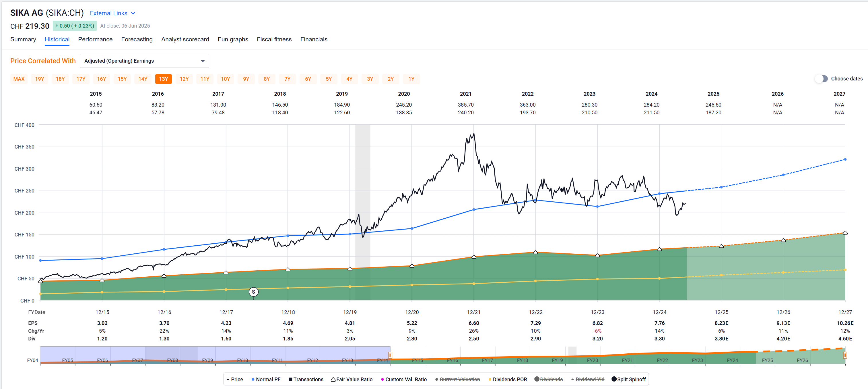Toggle Transactions legend item
Image resolution: width=868 pixels, height=389 pixels.
[x=306, y=379]
